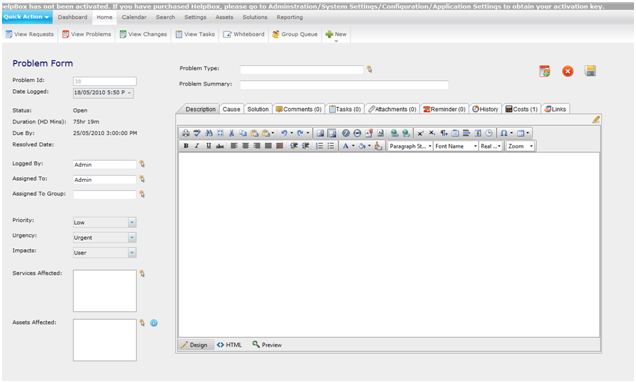Open the Impacts dropdown
The width and height of the screenshot is (636, 383).
tap(132, 253)
